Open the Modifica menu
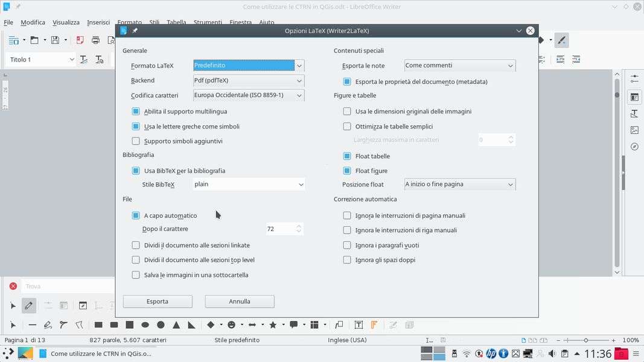644x362 pixels. pos(33,22)
